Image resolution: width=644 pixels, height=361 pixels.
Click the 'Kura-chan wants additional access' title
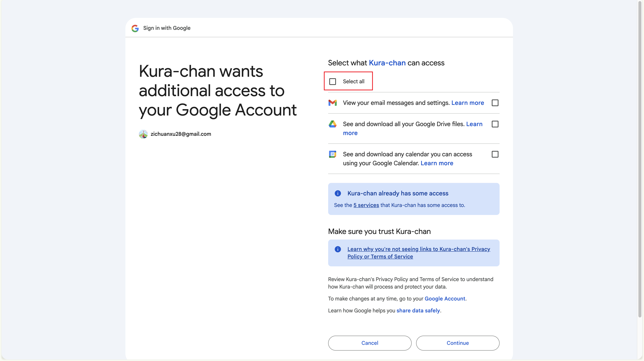(218, 91)
